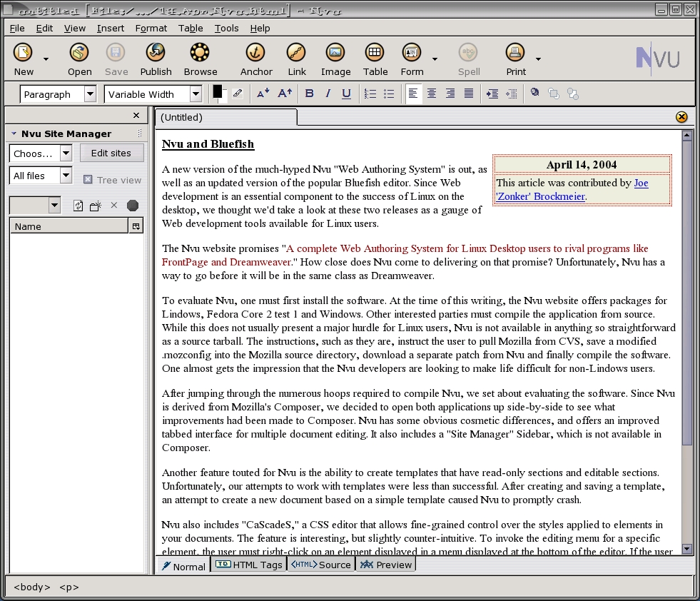The image size is (700, 601).
Task: Click the Table toolbar icon
Action: [x=375, y=54]
